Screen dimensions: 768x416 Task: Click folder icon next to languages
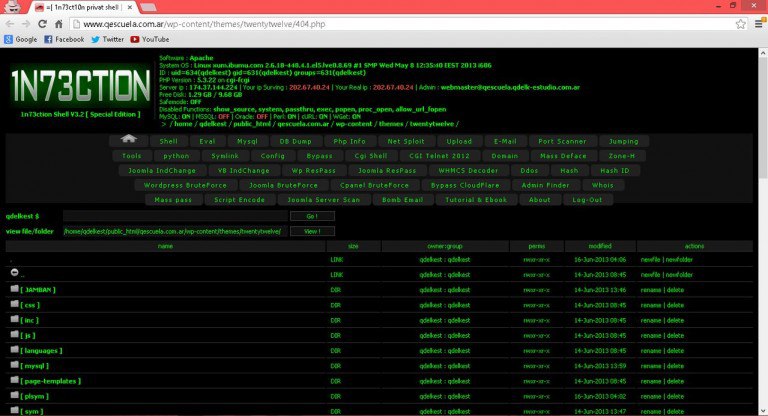pyautogui.click(x=15, y=349)
